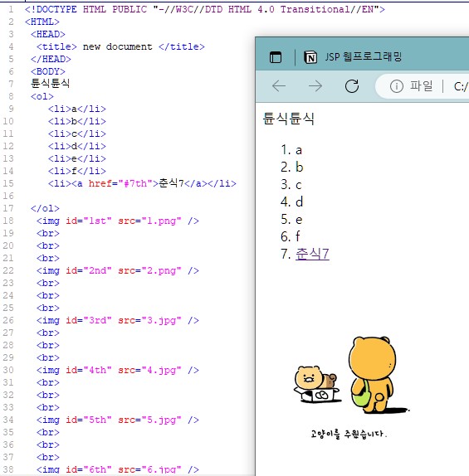Click the <li>c</li> code line
The image size is (469, 476).
(77, 134)
